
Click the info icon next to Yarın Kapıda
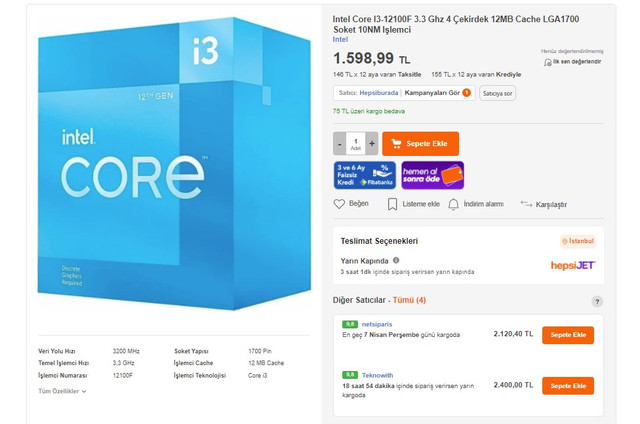coord(396,260)
